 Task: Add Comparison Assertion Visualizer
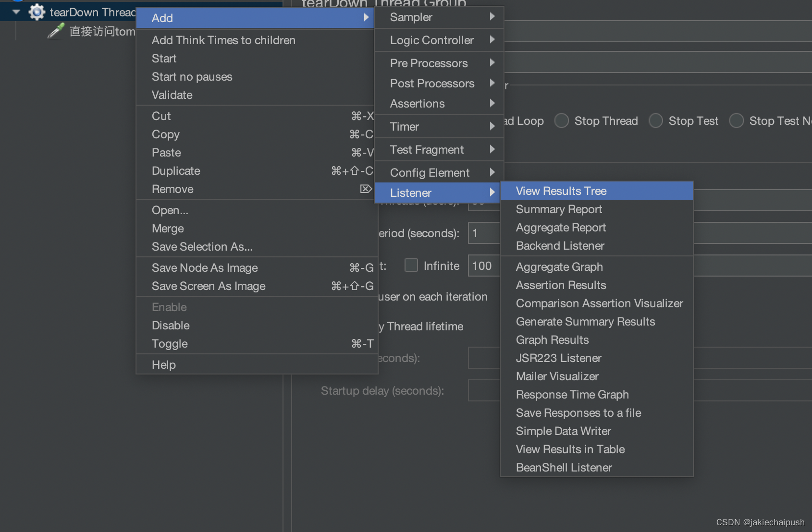597,303
